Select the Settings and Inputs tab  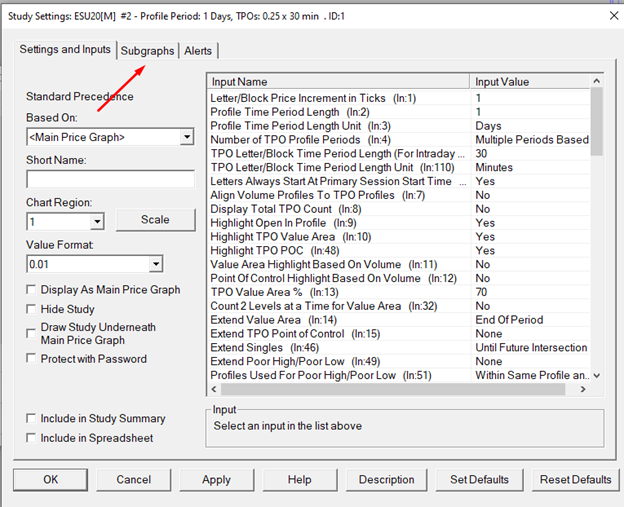pyautogui.click(x=66, y=50)
